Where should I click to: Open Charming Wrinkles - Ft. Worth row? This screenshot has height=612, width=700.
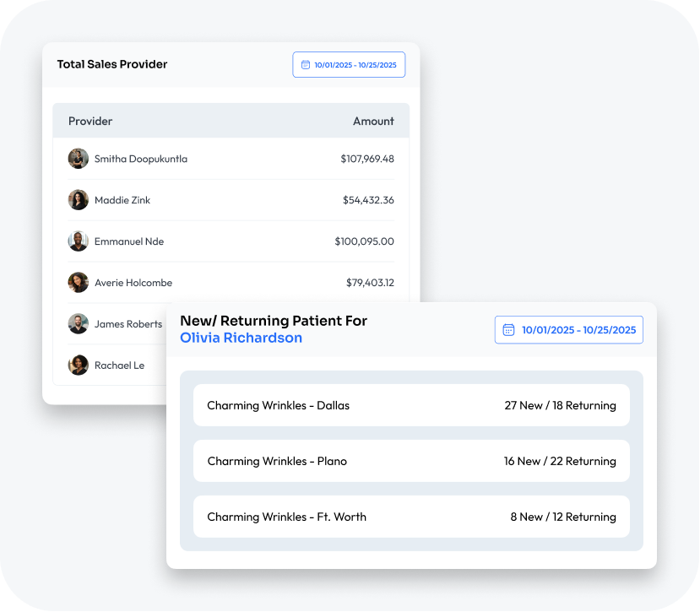286,517
